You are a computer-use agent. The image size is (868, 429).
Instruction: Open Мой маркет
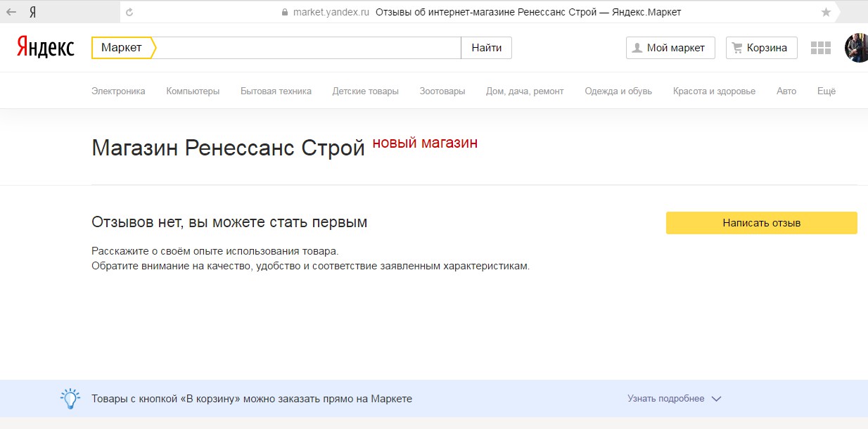[670, 48]
